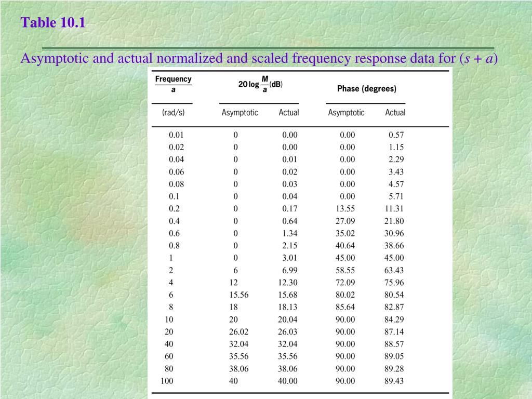The height and width of the screenshot is (399, 532).
Task: Click frequency value "0.1"
Action: click(174, 196)
